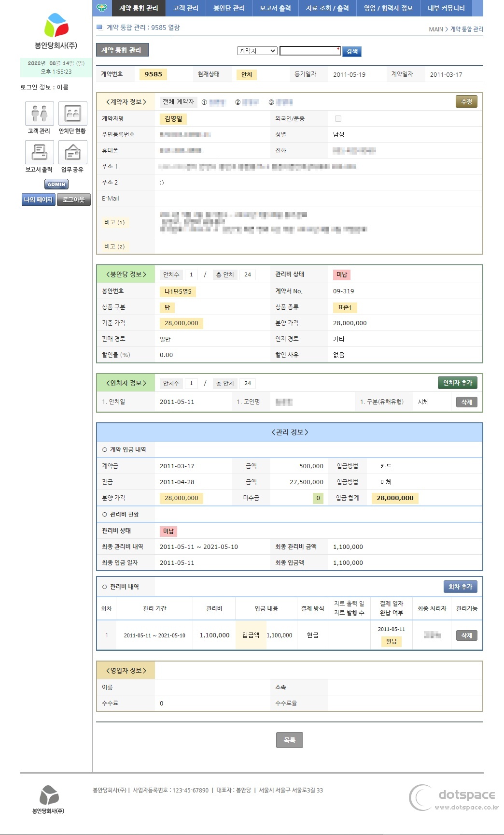504x835 pixels.
Task: Click the 상품 종류 value 표준1
Action: 345,307
